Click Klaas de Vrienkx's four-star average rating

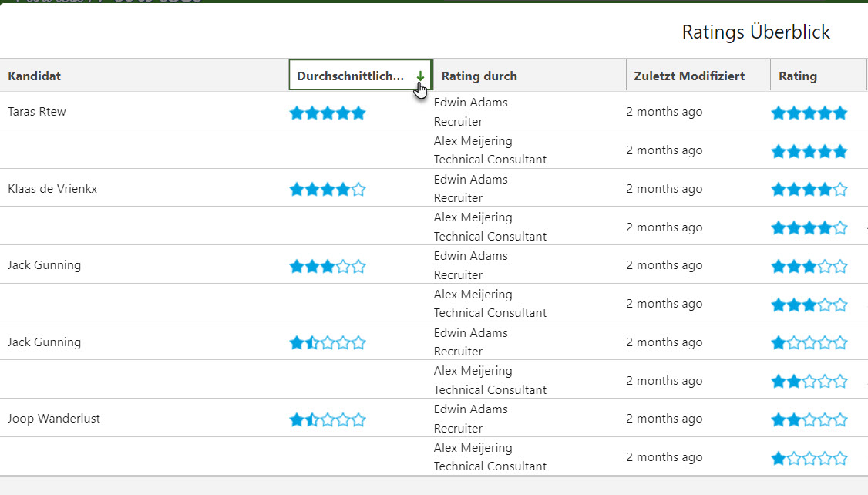327,190
